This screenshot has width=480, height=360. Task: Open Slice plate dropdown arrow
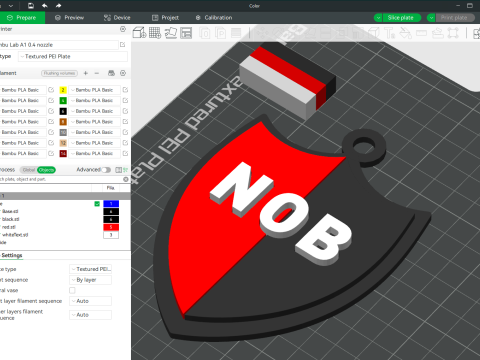pos(378,18)
